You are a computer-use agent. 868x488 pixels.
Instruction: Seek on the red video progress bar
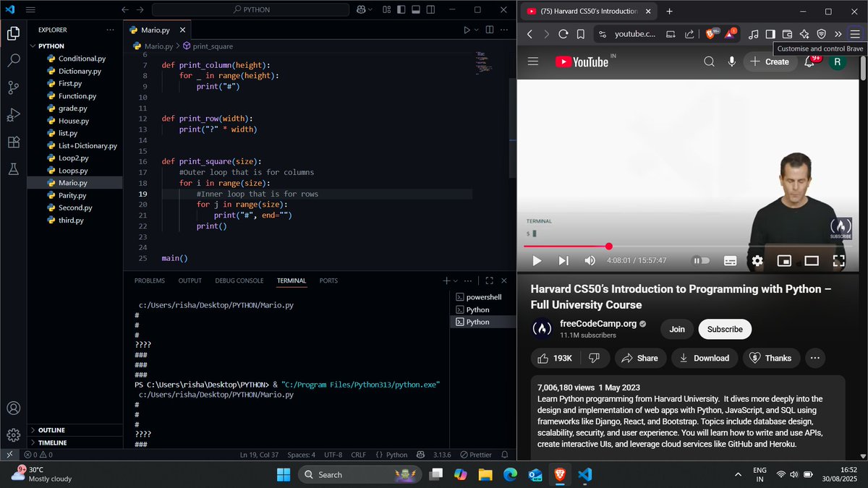pos(688,247)
